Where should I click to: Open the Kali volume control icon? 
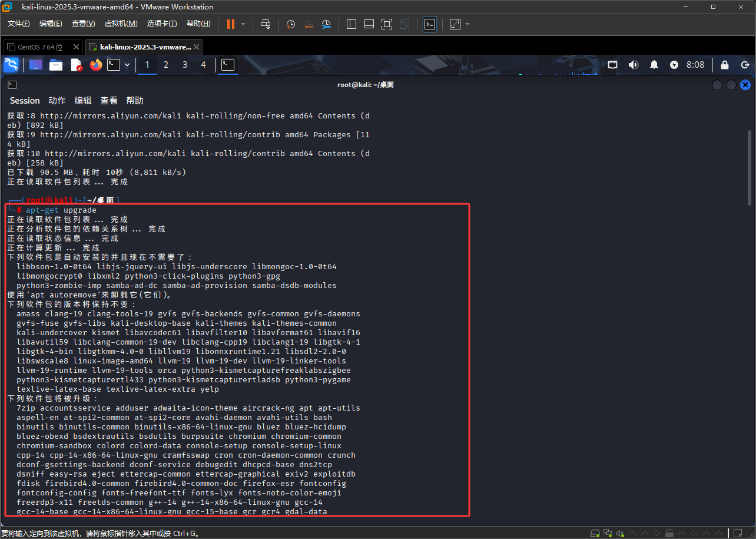point(633,65)
